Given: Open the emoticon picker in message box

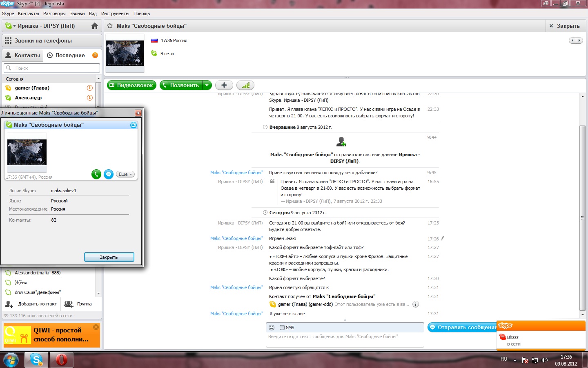Looking at the screenshot, I should click(272, 328).
